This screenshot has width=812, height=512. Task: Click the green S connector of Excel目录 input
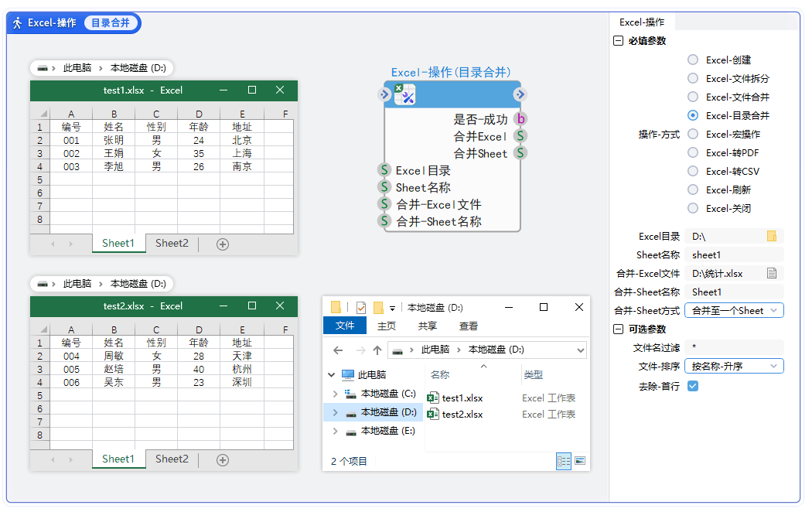point(384,170)
